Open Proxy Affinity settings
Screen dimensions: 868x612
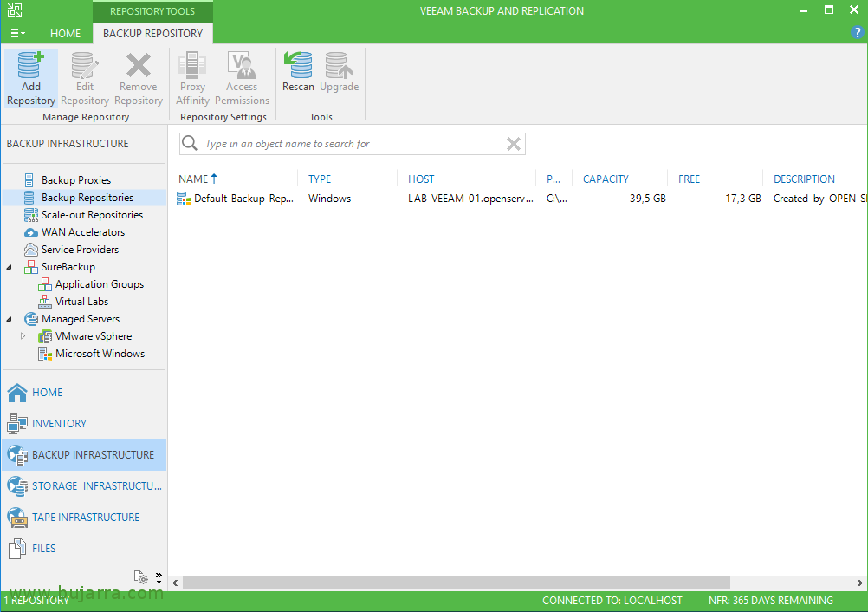pyautogui.click(x=192, y=78)
